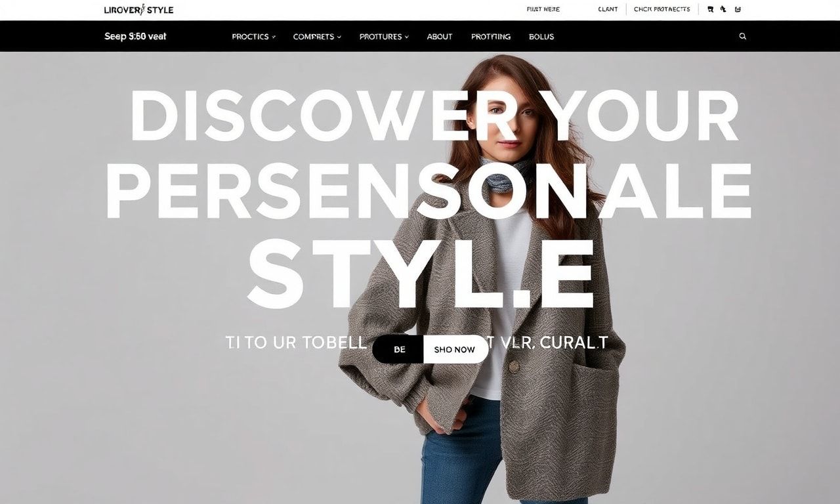
Task: Expand the PROCTICS dropdown menu
Action: [x=254, y=37]
